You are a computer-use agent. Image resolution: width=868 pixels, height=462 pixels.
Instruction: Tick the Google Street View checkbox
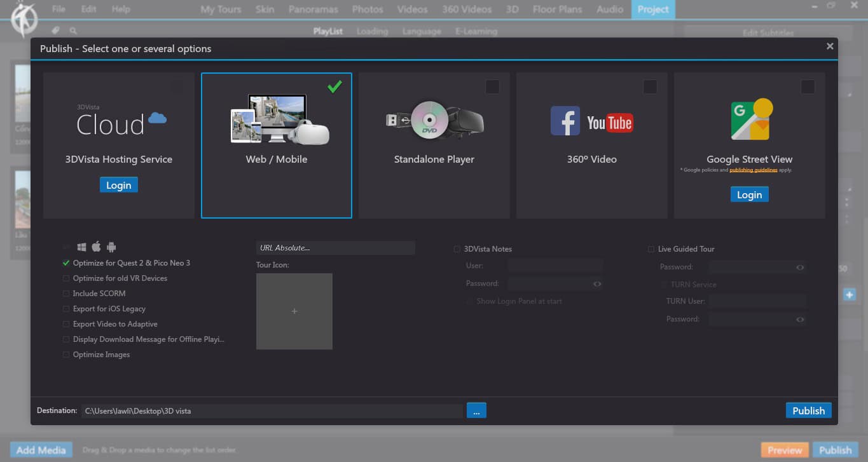click(x=808, y=86)
